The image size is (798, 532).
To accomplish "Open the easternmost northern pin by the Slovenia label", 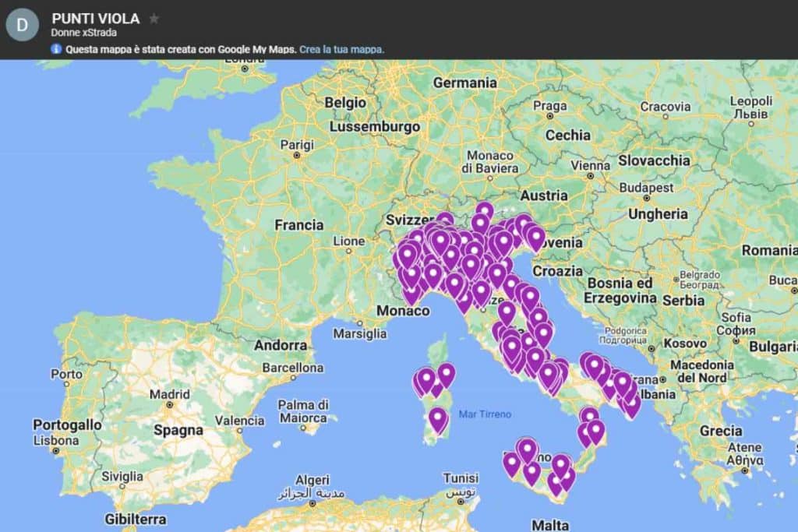I will (x=535, y=239).
